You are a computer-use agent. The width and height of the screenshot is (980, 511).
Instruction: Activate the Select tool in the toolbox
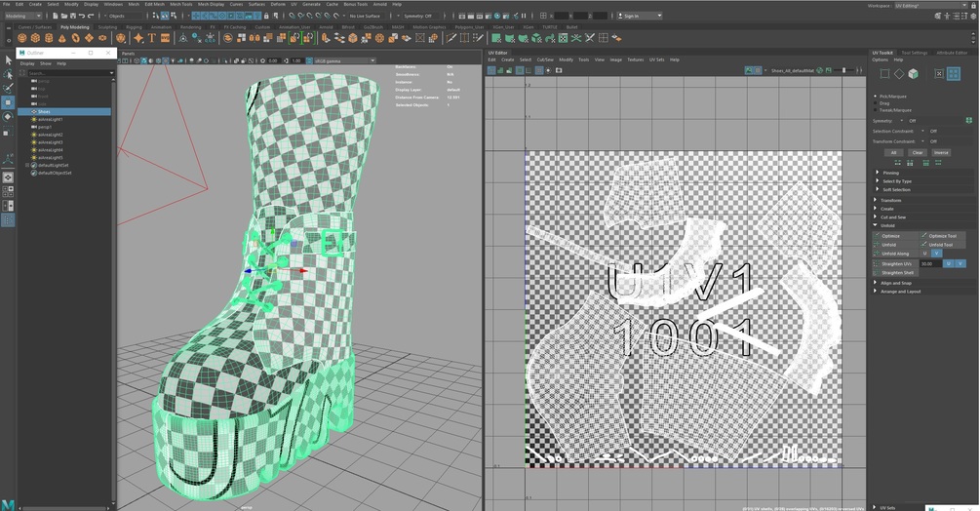pos(8,59)
